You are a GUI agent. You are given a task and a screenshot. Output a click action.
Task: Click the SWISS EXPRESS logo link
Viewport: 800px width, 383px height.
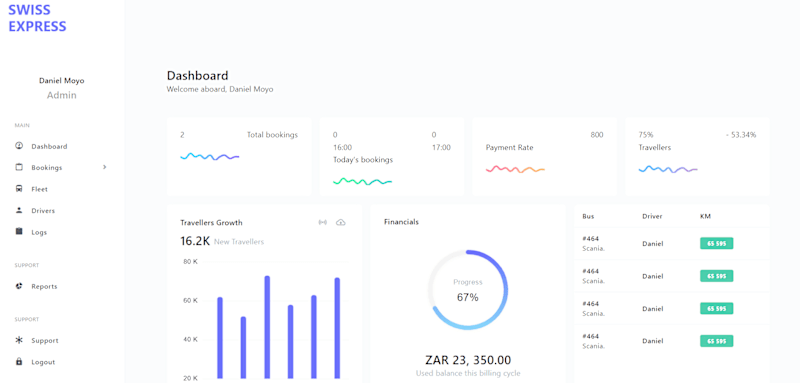point(37,18)
